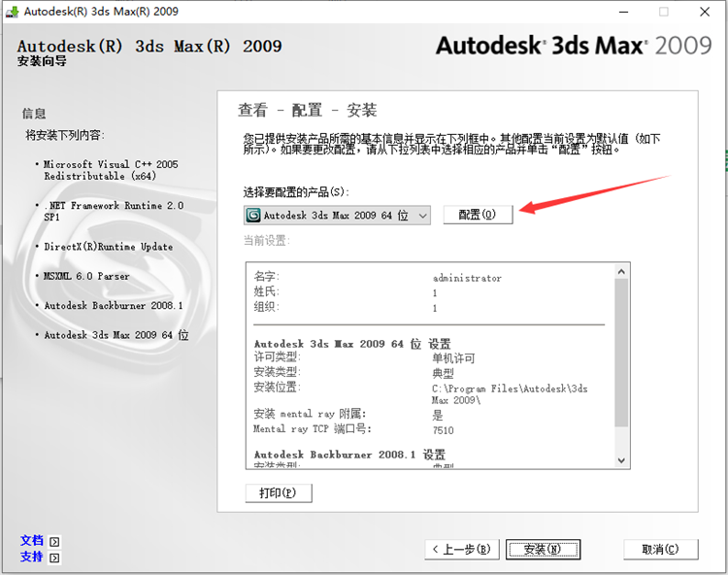Click the 'Autodesk Backburner 2008.1' list item
Image resolution: width=728 pixels, height=575 pixels.
[114, 305]
